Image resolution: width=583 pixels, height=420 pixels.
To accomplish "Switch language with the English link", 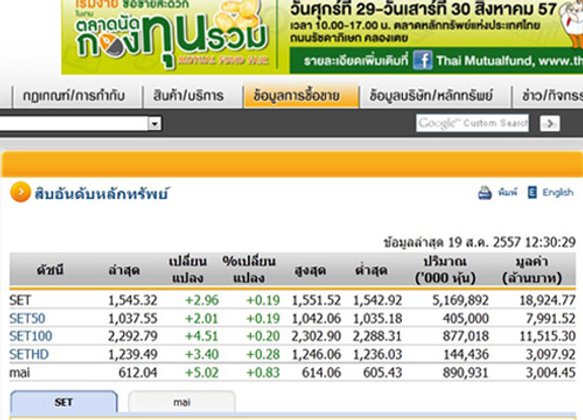I will click(x=557, y=193).
